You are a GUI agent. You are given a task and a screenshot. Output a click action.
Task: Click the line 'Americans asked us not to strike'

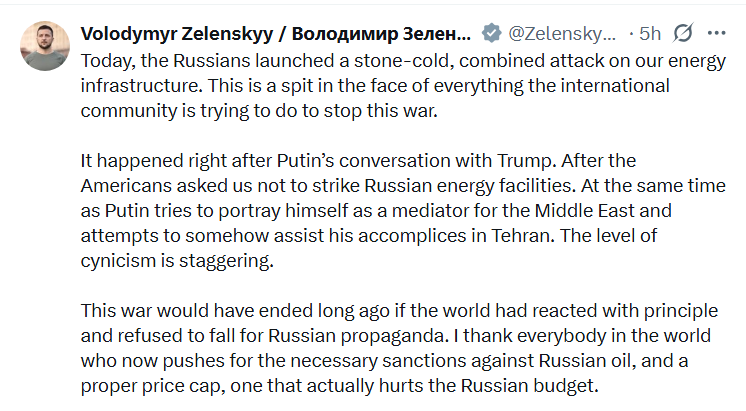coord(403,186)
